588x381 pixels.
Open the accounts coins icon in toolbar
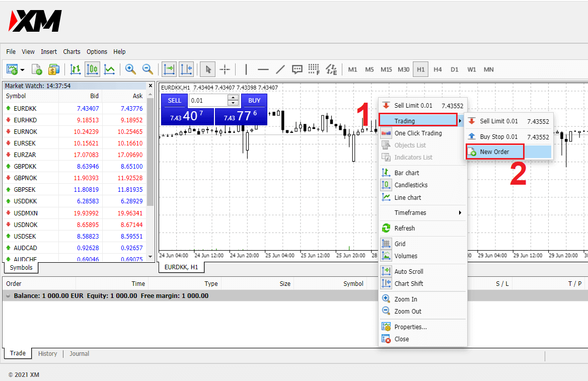(x=54, y=69)
